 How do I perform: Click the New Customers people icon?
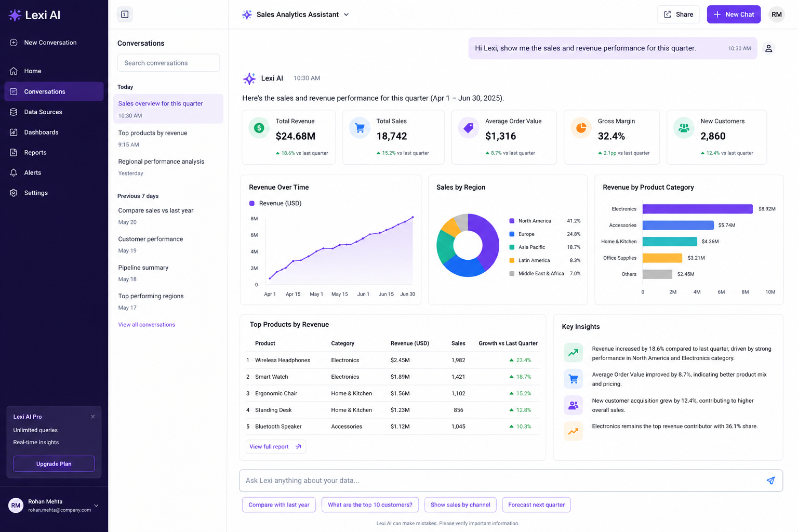pos(684,128)
